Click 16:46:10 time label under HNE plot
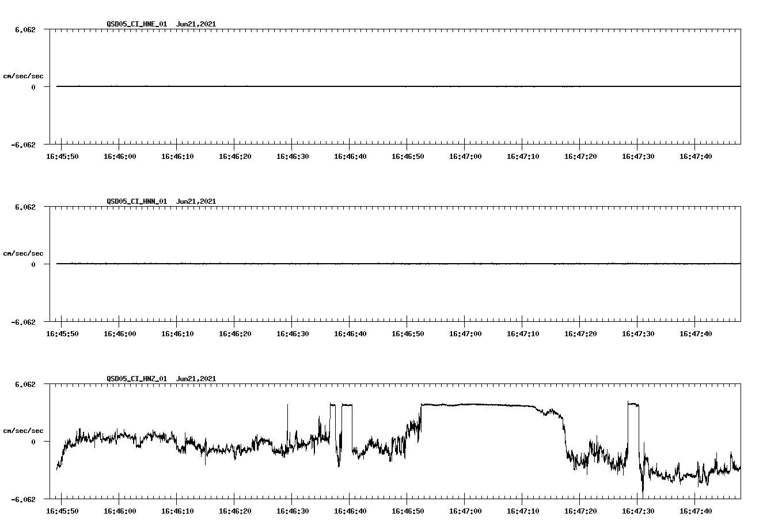 click(x=177, y=157)
